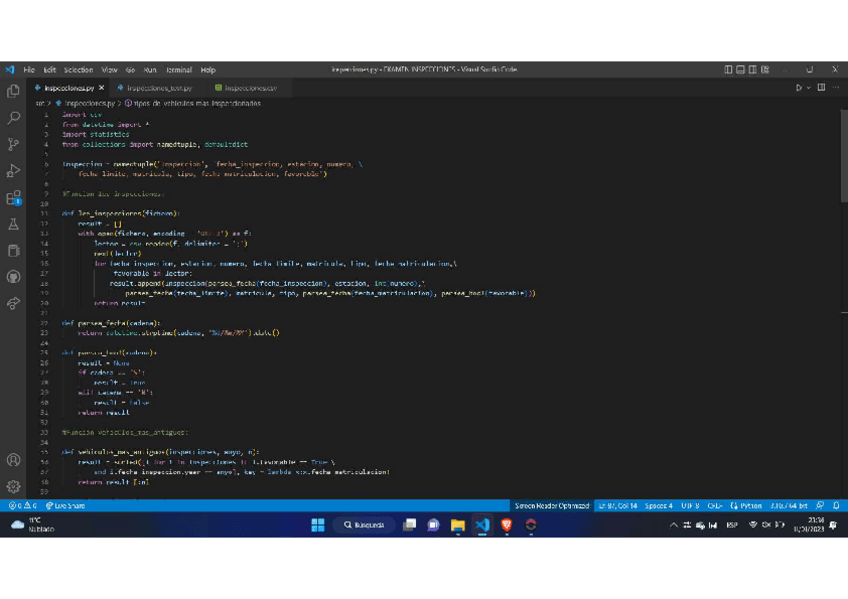The image size is (848, 599).
Task: Click Live Share in the status bar
Action: [69, 506]
